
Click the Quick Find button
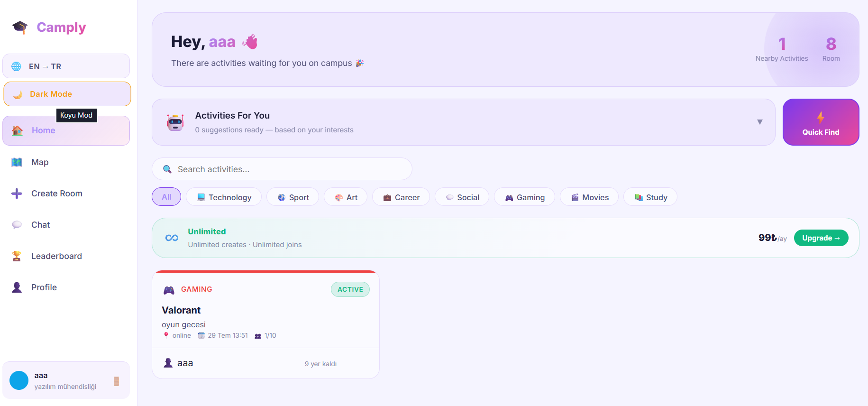point(821,122)
